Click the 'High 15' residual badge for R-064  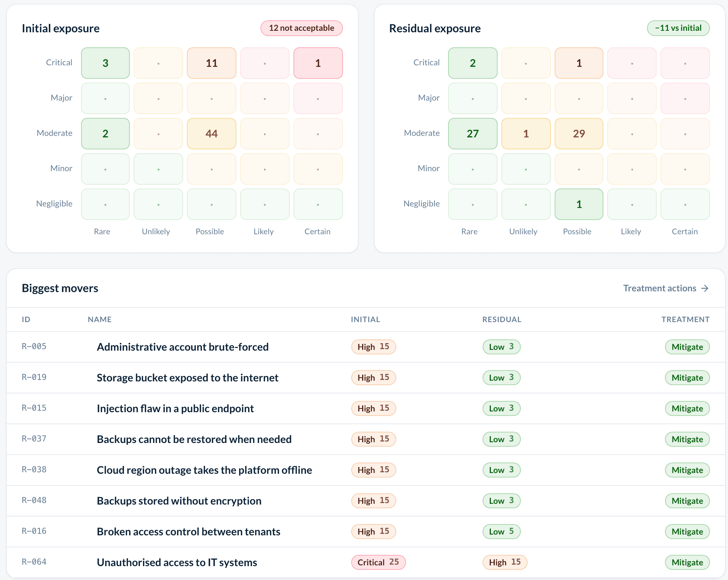tap(505, 562)
